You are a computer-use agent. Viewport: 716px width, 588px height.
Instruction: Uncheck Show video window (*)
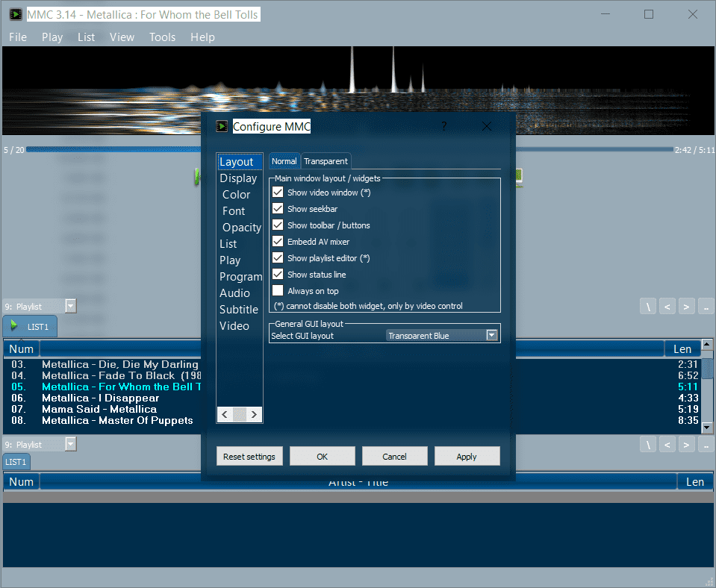[x=278, y=193]
